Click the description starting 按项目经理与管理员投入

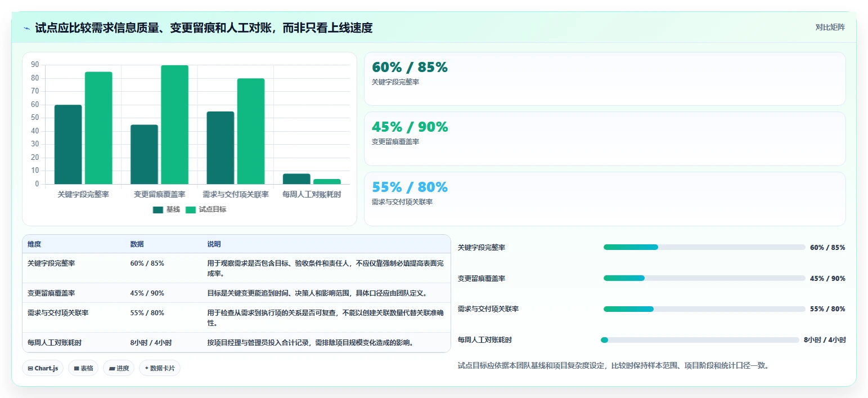(311, 342)
